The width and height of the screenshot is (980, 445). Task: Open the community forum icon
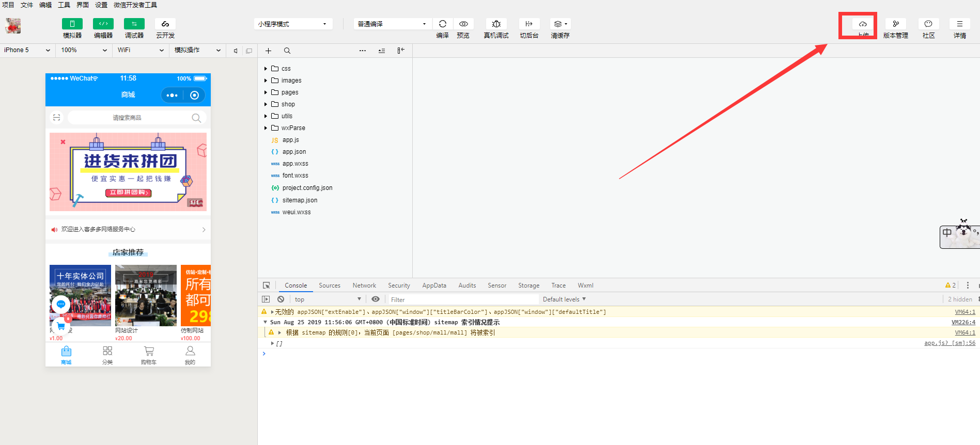[x=928, y=24]
